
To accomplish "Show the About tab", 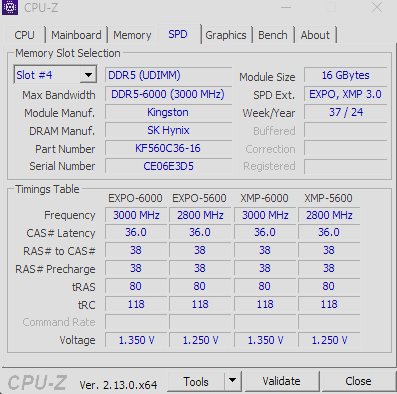I will coord(315,35).
